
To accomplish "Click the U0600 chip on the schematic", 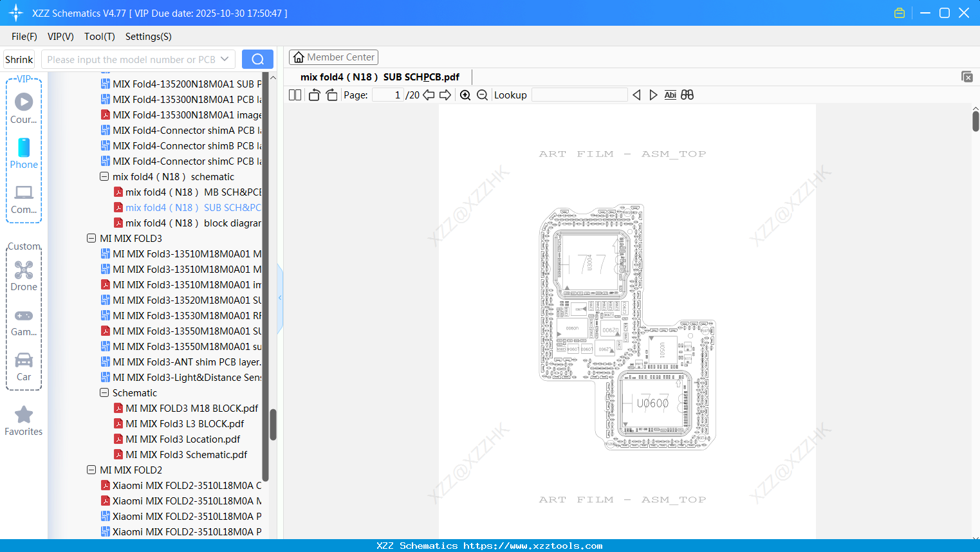I will pos(652,403).
